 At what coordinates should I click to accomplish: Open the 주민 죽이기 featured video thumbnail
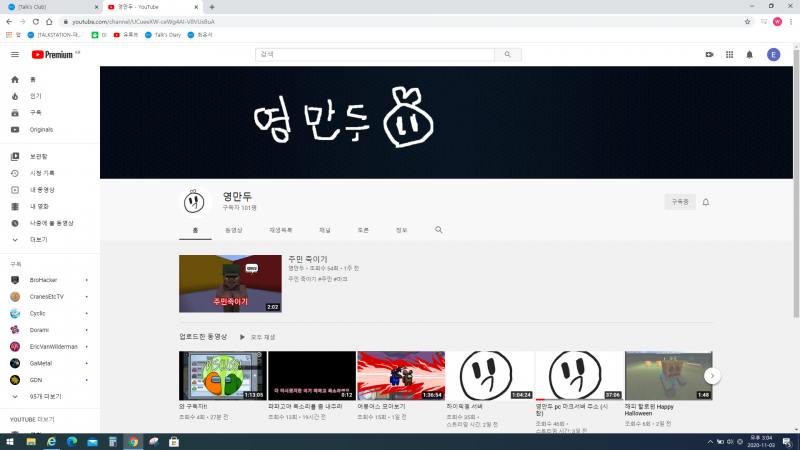pos(230,284)
